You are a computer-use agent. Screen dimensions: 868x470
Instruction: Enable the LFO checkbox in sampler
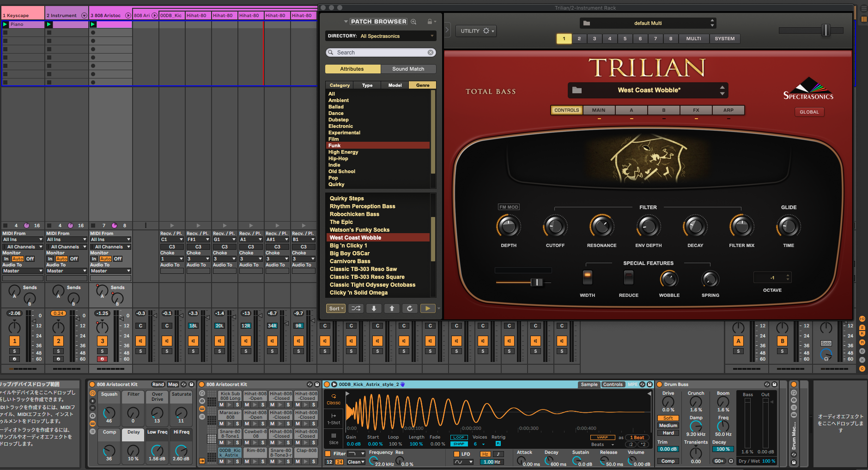(456, 454)
